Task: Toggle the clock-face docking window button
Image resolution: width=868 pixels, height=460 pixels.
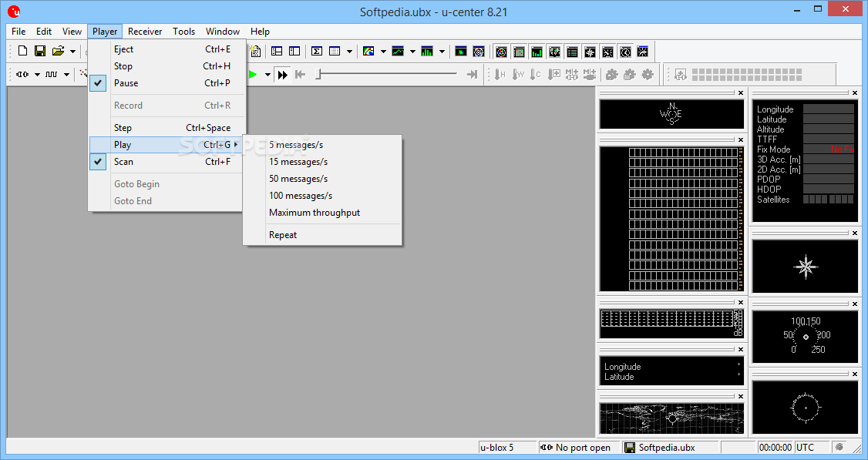Action: (625, 52)
